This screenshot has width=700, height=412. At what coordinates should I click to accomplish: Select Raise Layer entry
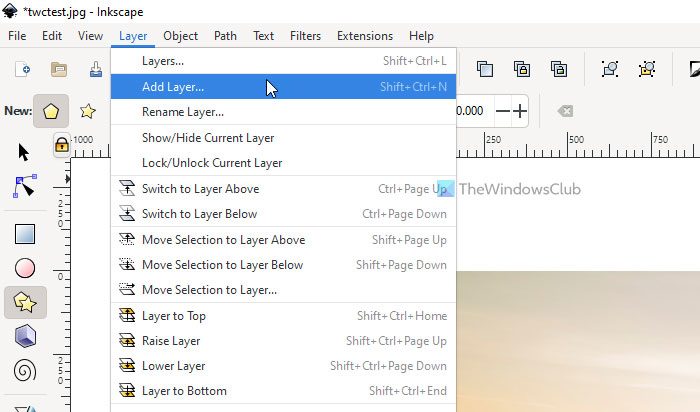tap(283, 341)
